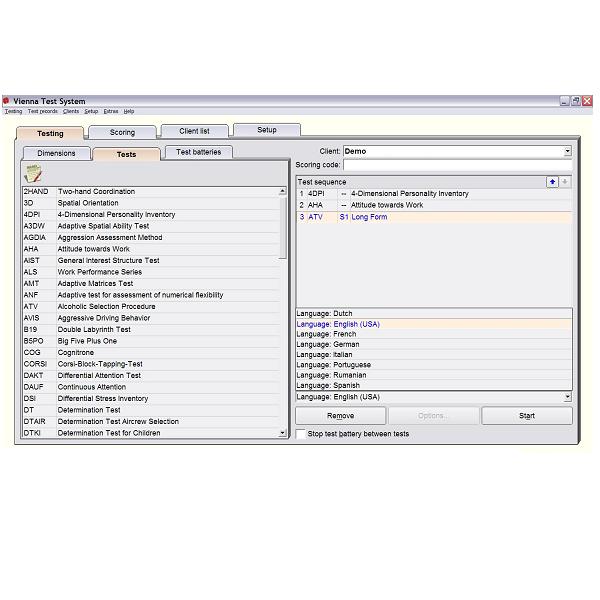Click the Vienna Test System app icon

coord(6,101)
